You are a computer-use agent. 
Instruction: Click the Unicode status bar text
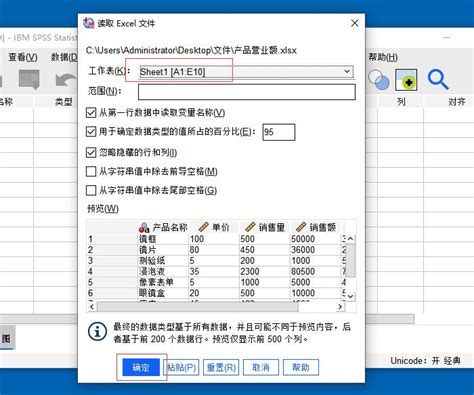pyautogui.click(x=426, y=361)
